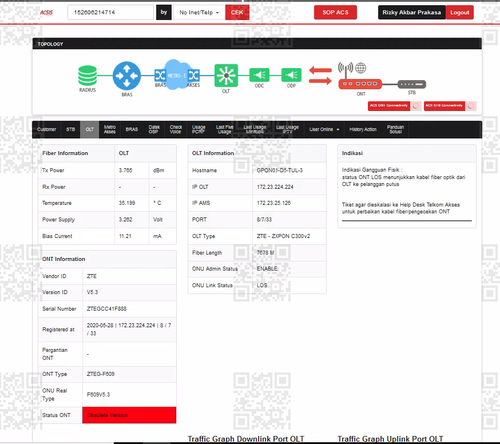Open the Last Usage Minitools tab
500x444 pixels.
255,129
